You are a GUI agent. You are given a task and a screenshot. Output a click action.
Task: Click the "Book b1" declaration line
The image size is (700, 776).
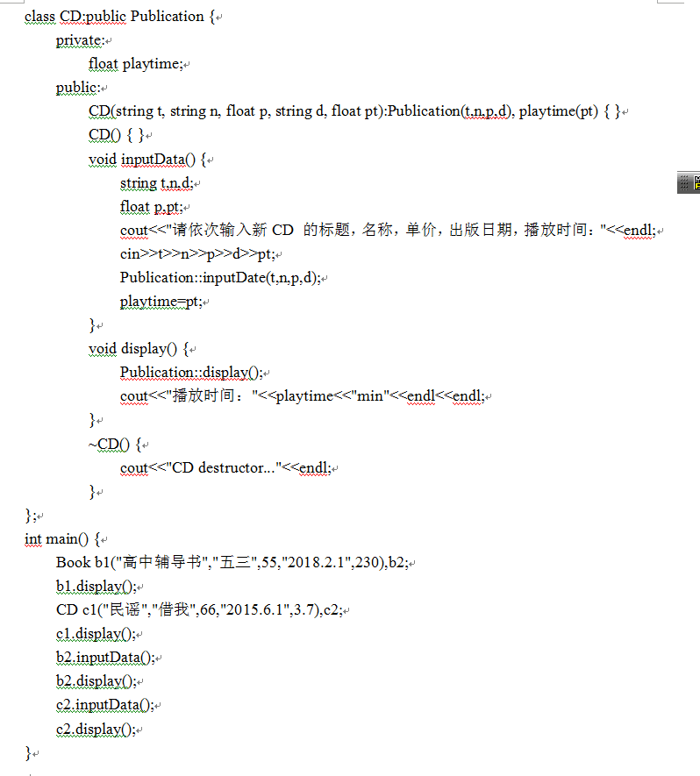pos(228,562)
